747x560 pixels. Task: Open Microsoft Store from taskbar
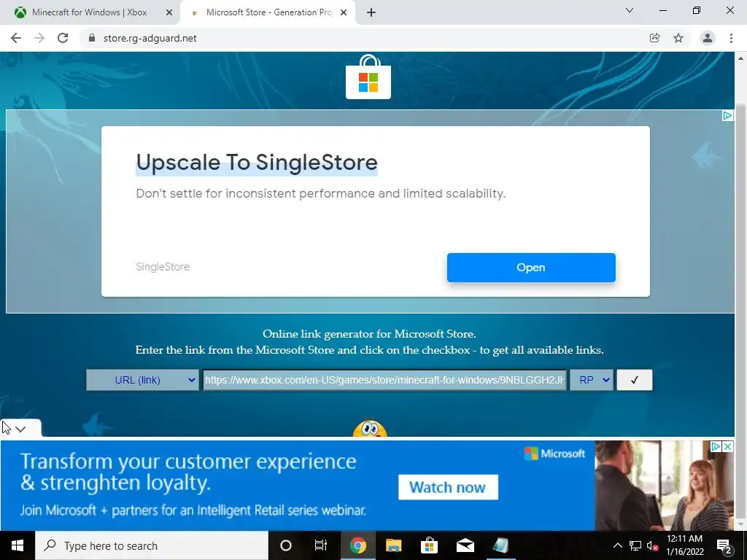tap(429, 545)
